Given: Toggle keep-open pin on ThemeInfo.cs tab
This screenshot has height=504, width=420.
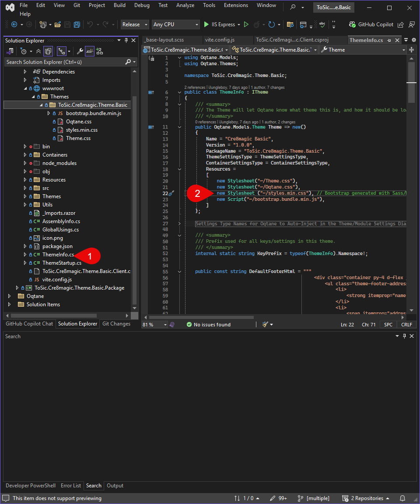Looking at the screenshot, I should point(389,40).
